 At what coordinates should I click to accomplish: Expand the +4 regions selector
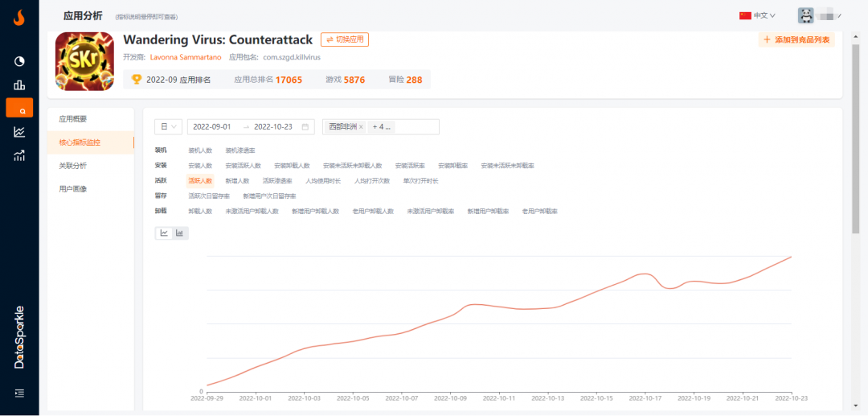382,127
